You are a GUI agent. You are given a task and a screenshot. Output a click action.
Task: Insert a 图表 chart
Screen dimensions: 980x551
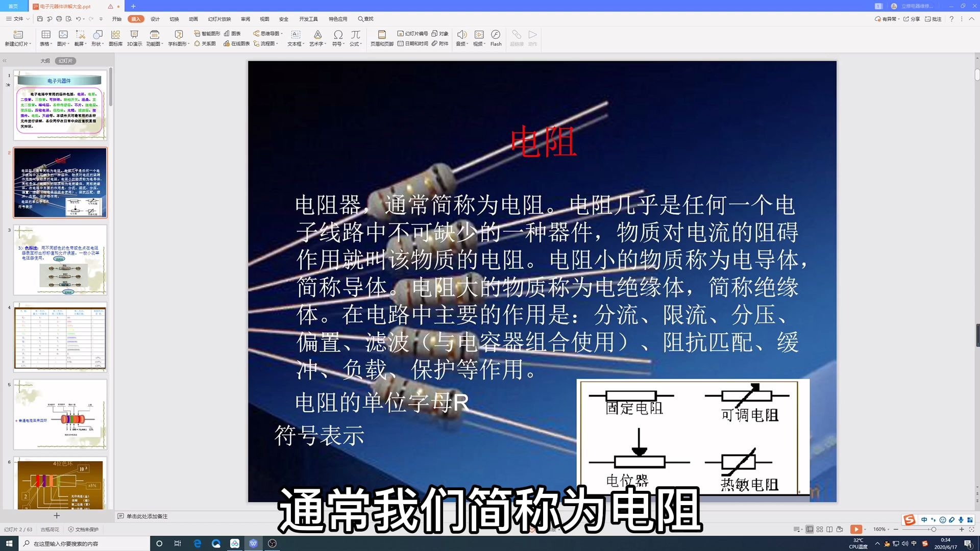[x=232, y=33]
